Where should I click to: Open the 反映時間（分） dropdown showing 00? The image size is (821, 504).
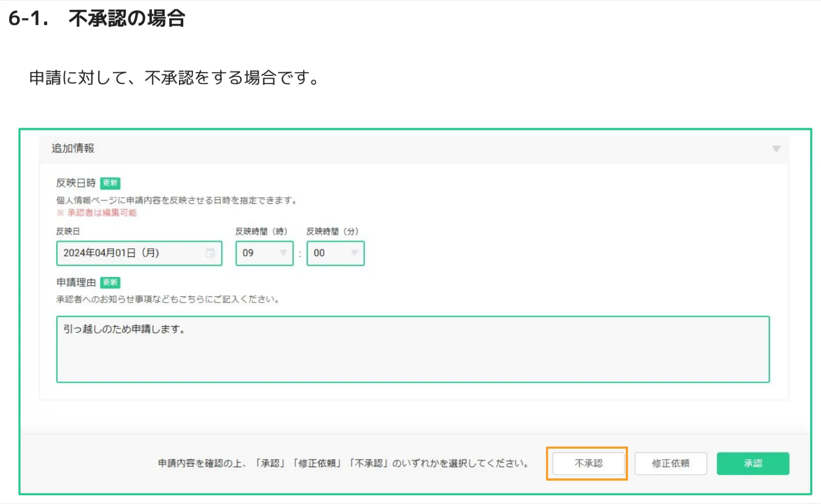tap(336, 253)
